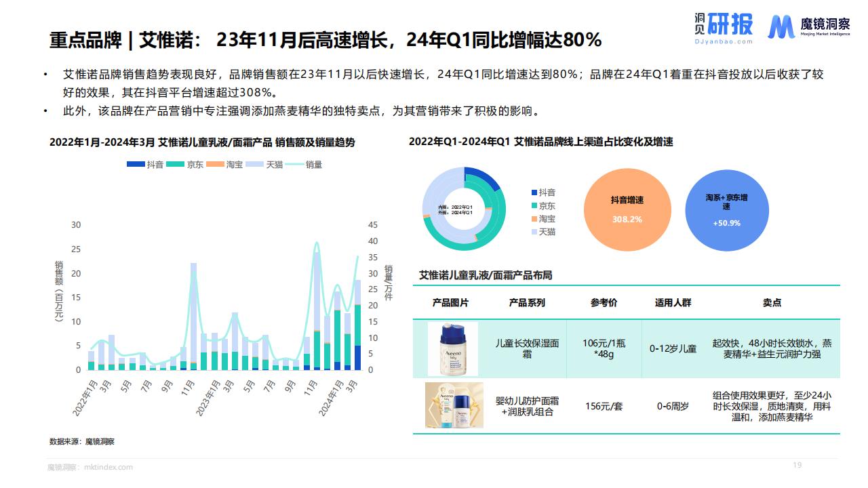Click the 0-12岁儿童 audience cell
868x488 pixels.
(673, 348)
